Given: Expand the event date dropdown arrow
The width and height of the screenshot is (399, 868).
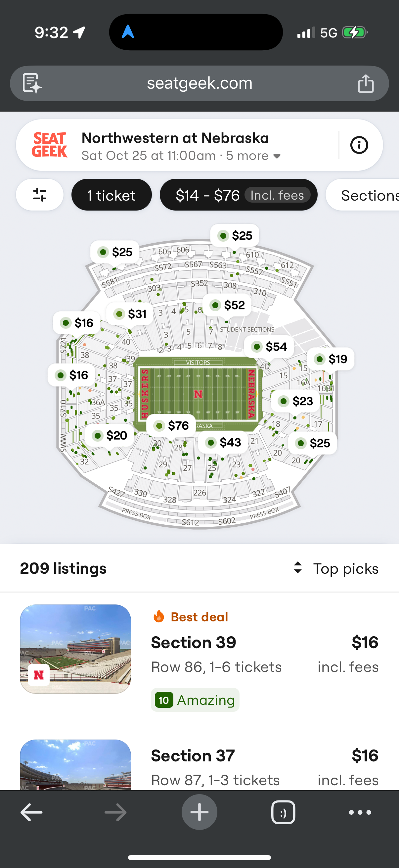Looking at the screenshot, I should [277, 156].
